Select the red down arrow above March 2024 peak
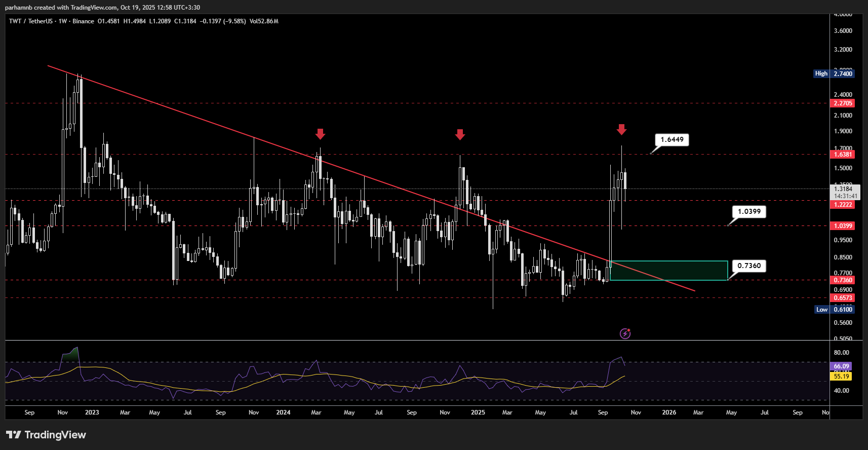Screen dimensions: 868x450 click(320, 134)
